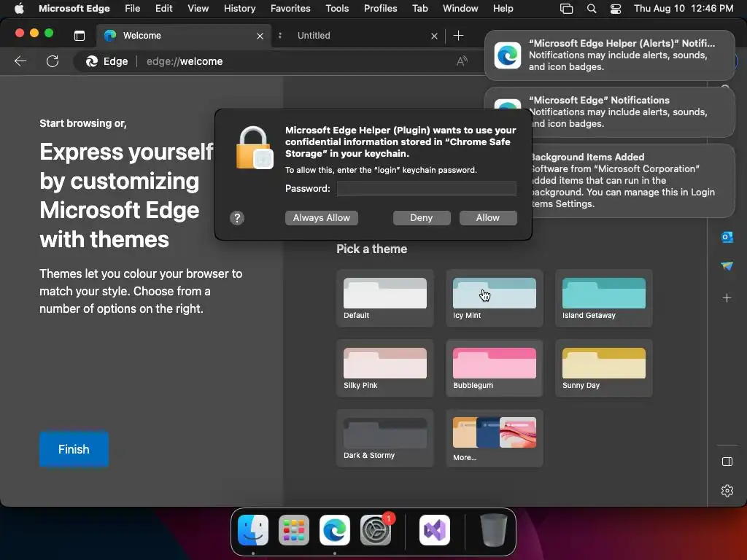Screen dimensions: 747x560
Task: Click Allow in keychain dialog
Action: click(x=488, y=217)
